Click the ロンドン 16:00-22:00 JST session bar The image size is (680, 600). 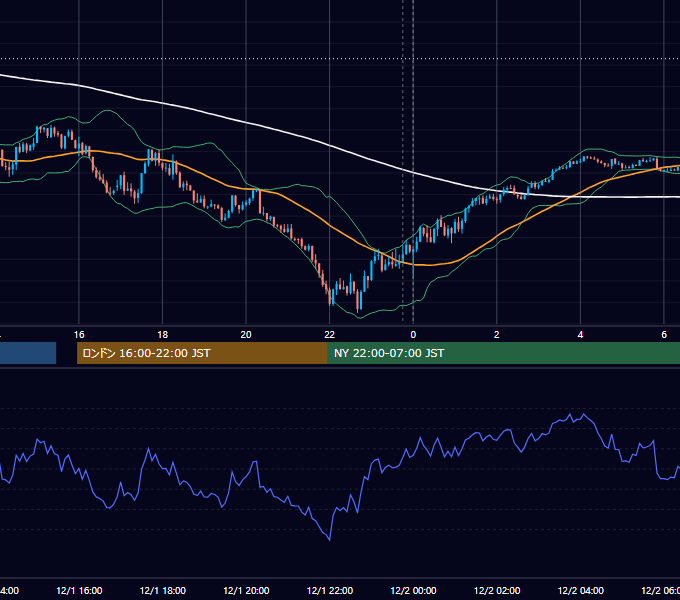pyautogui.click(x=202, y=353)
